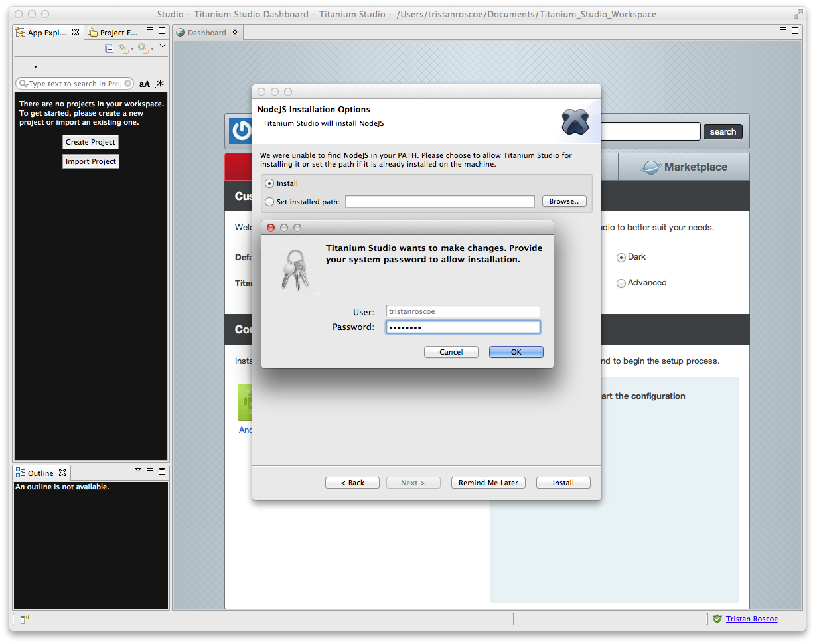The height and width of the screenshot is (644, 815).
Task: Confirm password prompt with OK
Action: tap(516, 352)
